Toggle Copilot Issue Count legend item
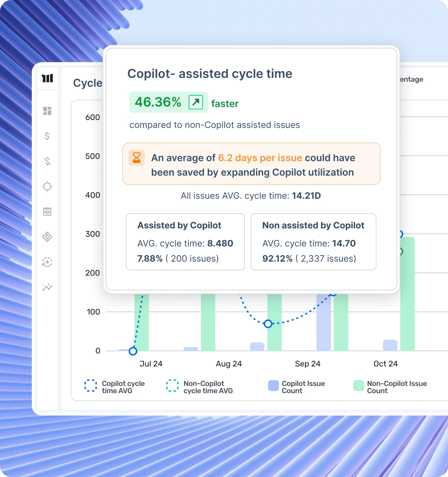This screenshot has width=448, height=477. [x=273, y=386]
